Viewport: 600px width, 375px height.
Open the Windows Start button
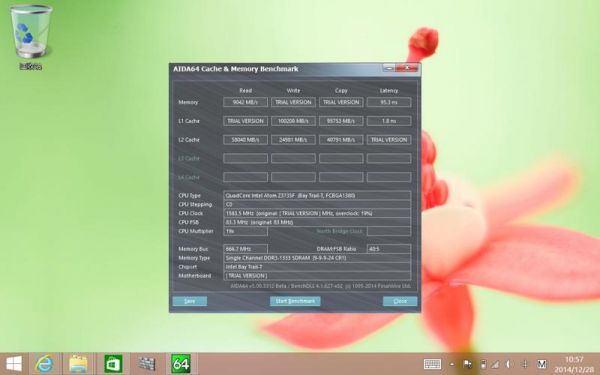point(14,364)
